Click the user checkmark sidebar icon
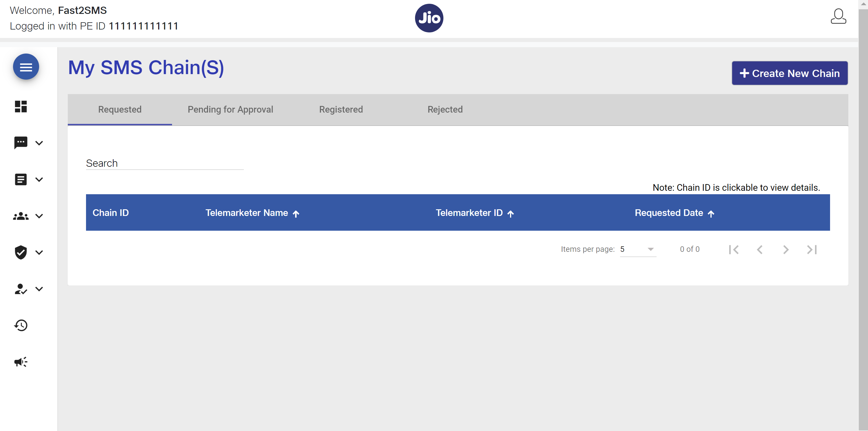This screenshot has height=431, width=868. click(x=21, y=289)
